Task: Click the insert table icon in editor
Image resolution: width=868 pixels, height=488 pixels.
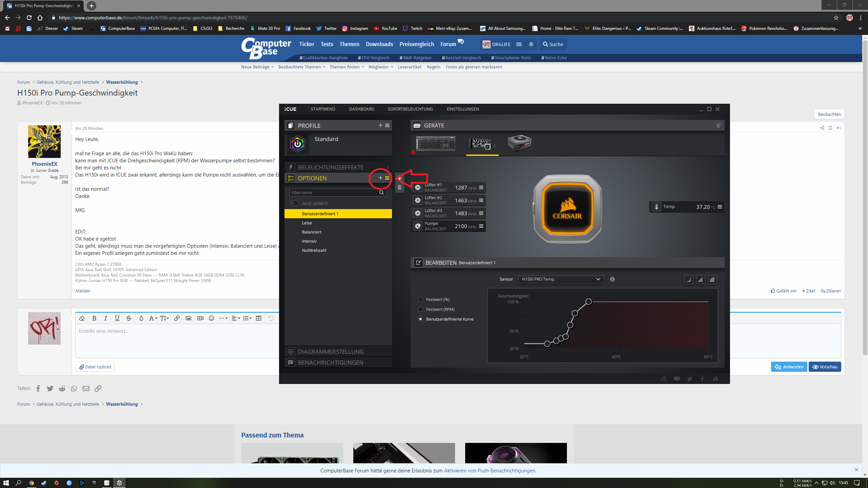Action: coord(259,318)
